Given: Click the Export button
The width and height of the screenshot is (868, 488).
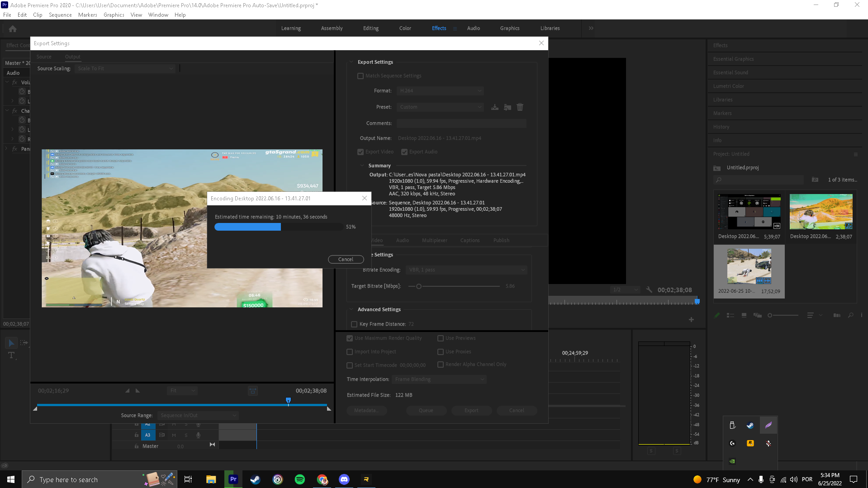Looking at the screenshot, I should click(x=471, y=411).
